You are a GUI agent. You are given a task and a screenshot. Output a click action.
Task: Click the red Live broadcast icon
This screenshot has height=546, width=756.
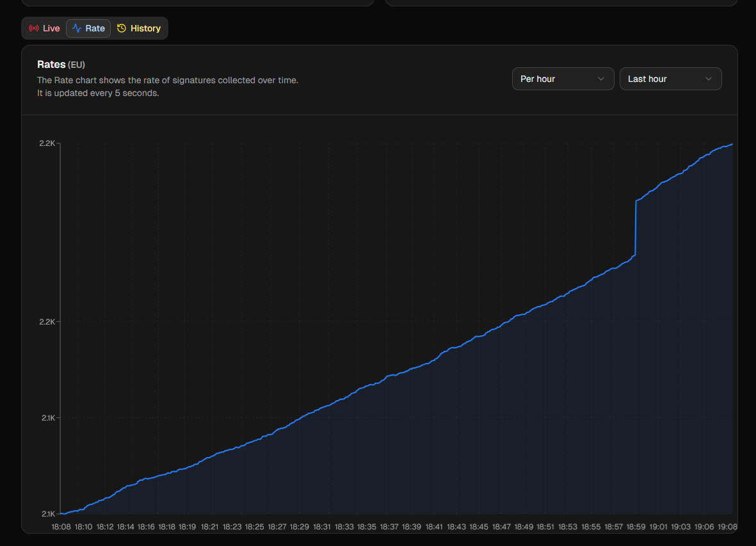pos(34,28)
